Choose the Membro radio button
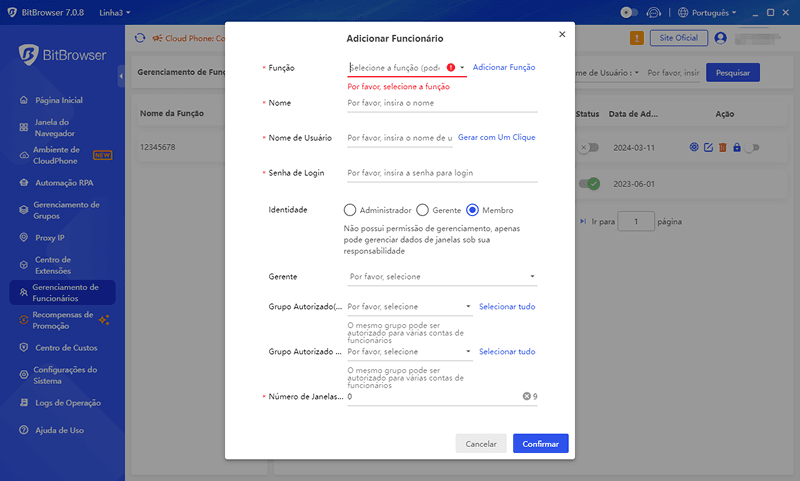 click(x=473, y=210)
